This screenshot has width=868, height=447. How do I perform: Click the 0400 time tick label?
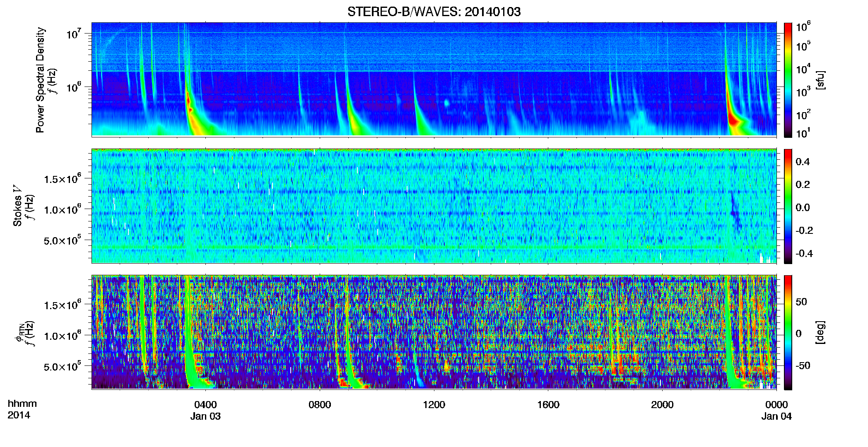[x=205, y=405]
